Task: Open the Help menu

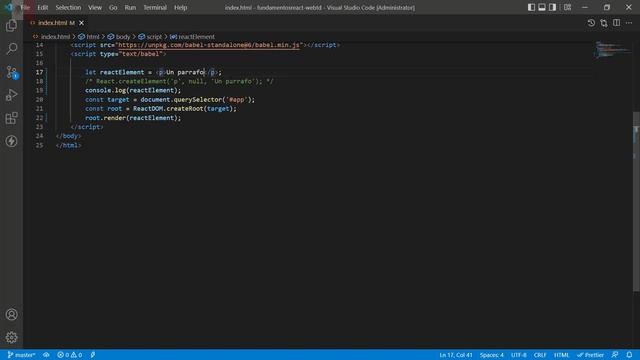Action: click(180, 7)
